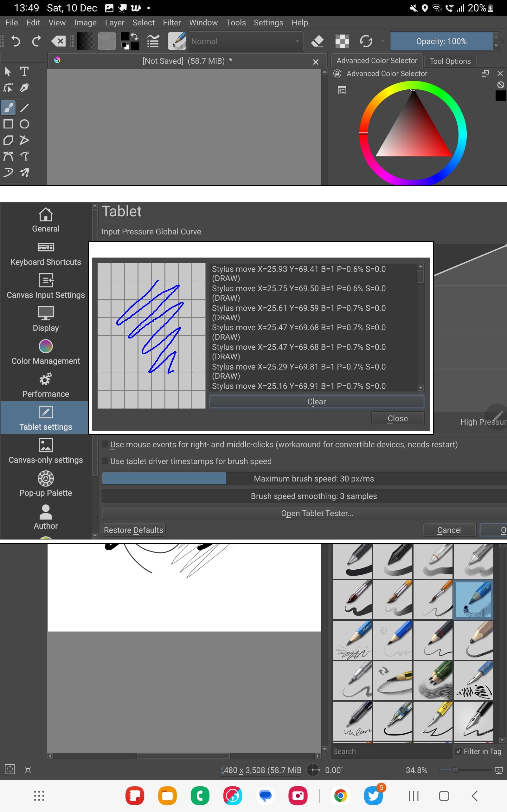Select the Freehand Brush tool

(x=8, y=108)
